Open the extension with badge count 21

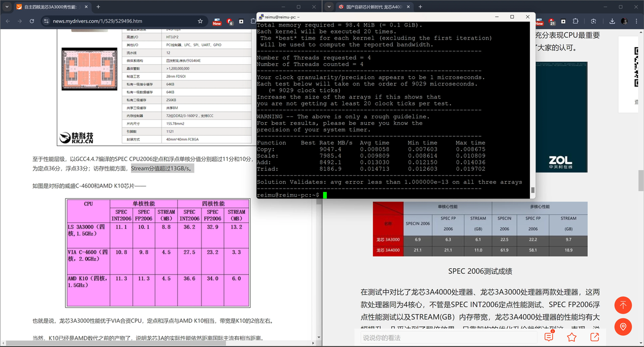[552, 22]
